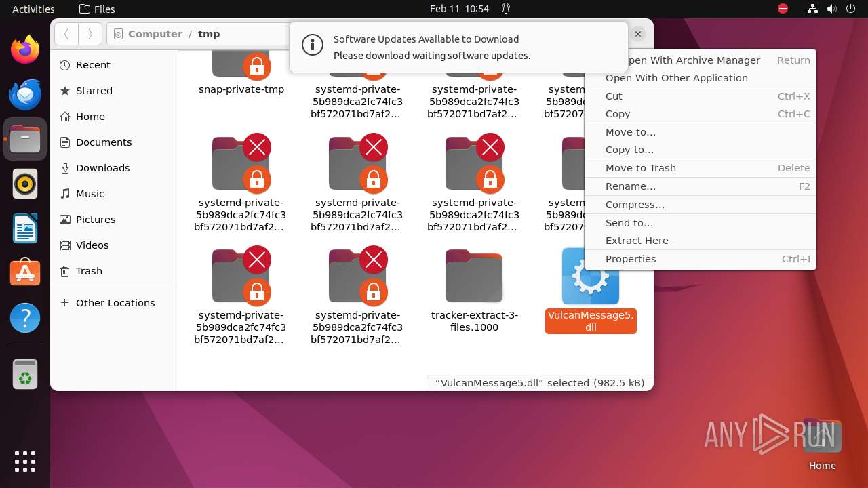Open the Activities overview
The width and height of the screenshot is (868, 488).
(x=33, y=9)
